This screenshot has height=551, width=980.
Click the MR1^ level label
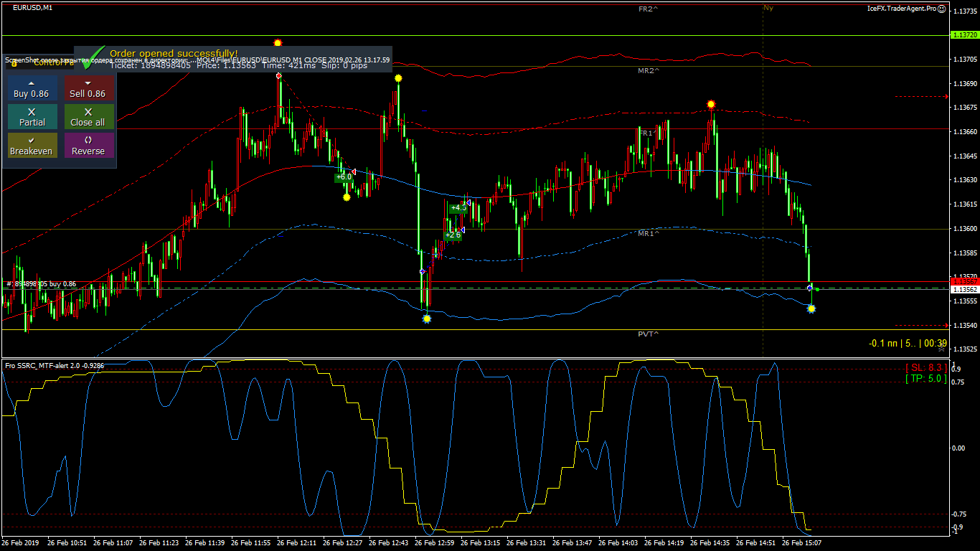(x=649, y=234)
